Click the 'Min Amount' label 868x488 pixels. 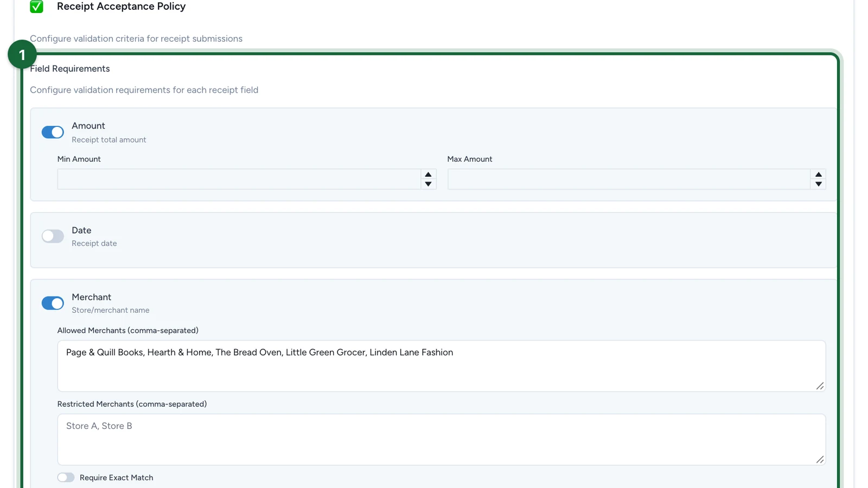79,159
